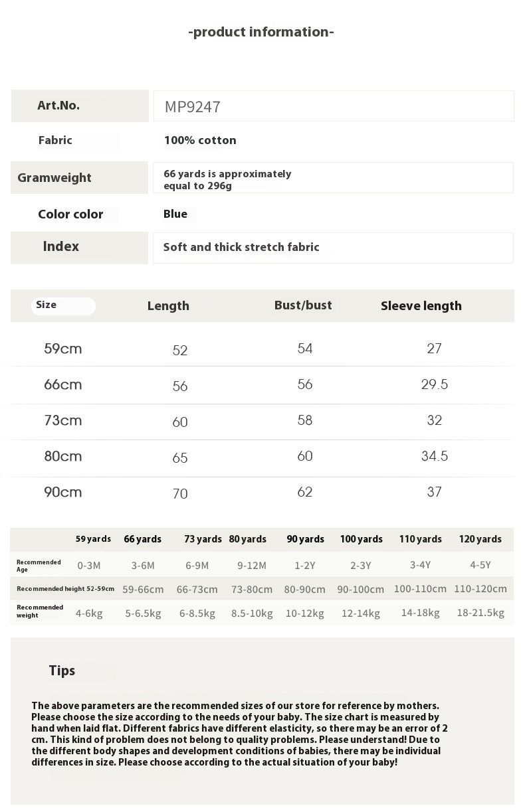This screenshot has height=812, width=525.
Task: Click the 120 yards column header
Action: point(480,539)
